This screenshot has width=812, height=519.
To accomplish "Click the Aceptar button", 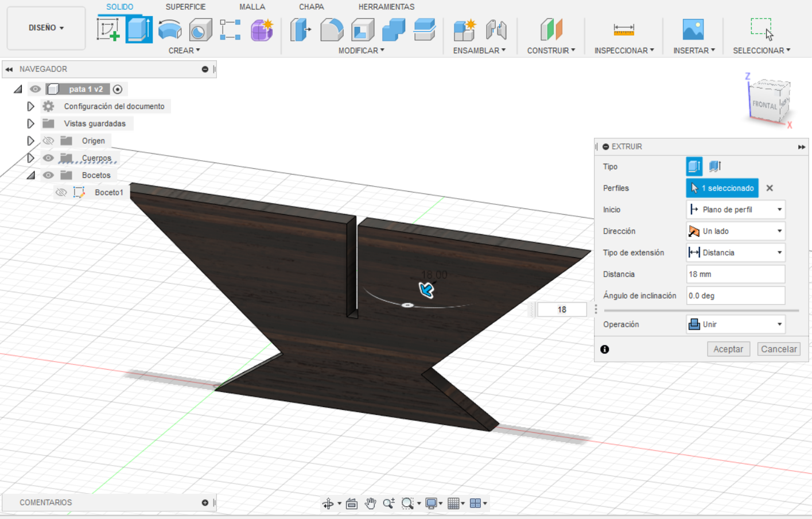I will (x=728, y=349).
